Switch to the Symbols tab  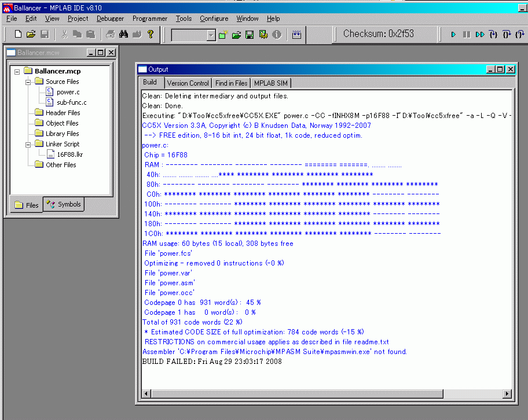[64, 204]
